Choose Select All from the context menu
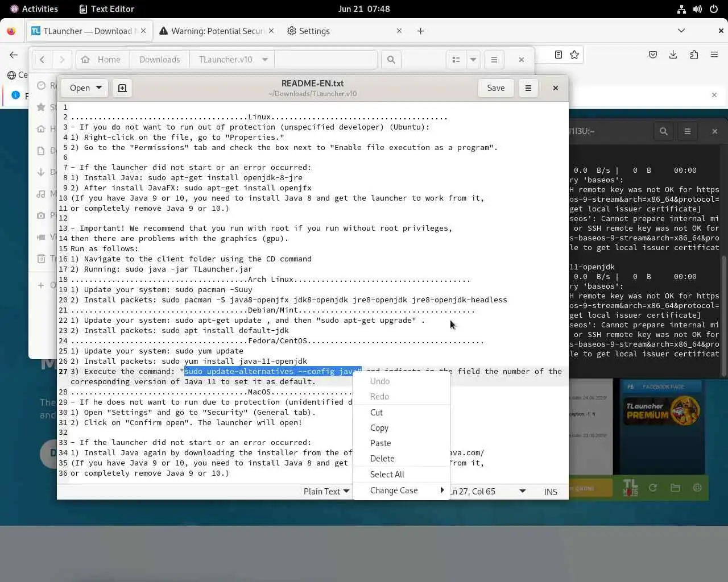728x582 pixels. pos(402,475)
